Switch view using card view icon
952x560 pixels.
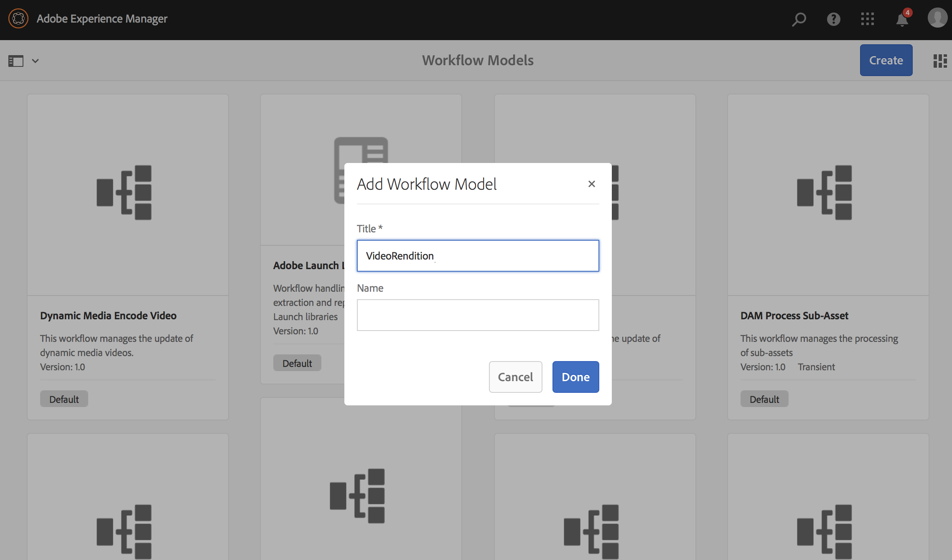940,61
